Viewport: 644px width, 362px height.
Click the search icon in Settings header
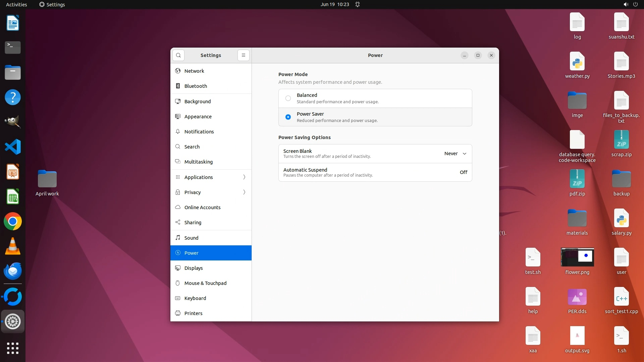coord(178,55)
